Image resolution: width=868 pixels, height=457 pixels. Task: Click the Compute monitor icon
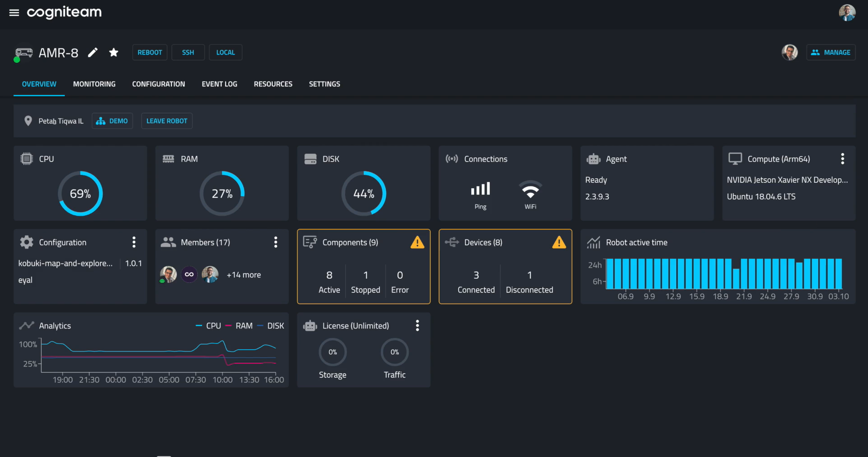pos(735,159)
